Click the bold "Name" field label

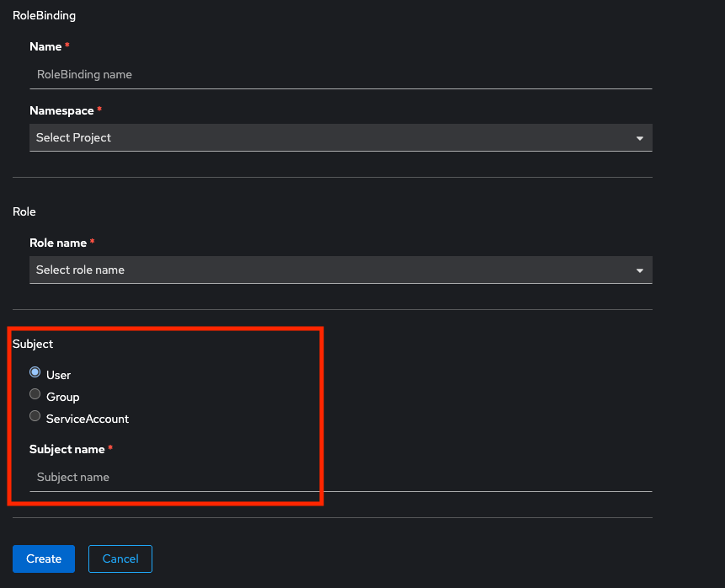point(45,46)
